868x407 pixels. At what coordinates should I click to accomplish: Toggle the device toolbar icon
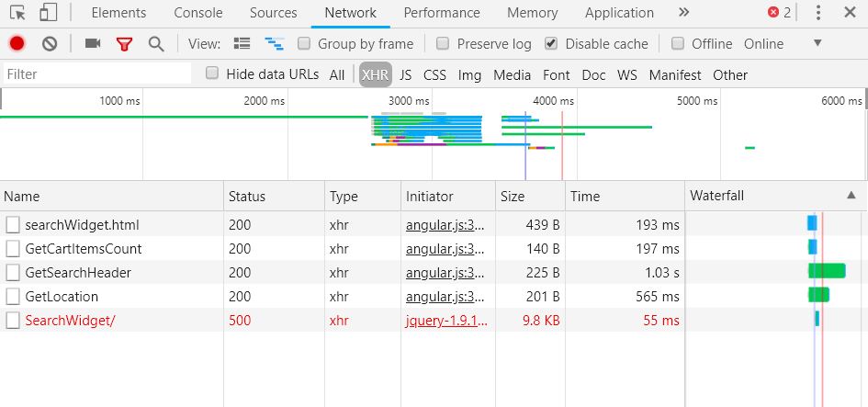coord(48,13)
